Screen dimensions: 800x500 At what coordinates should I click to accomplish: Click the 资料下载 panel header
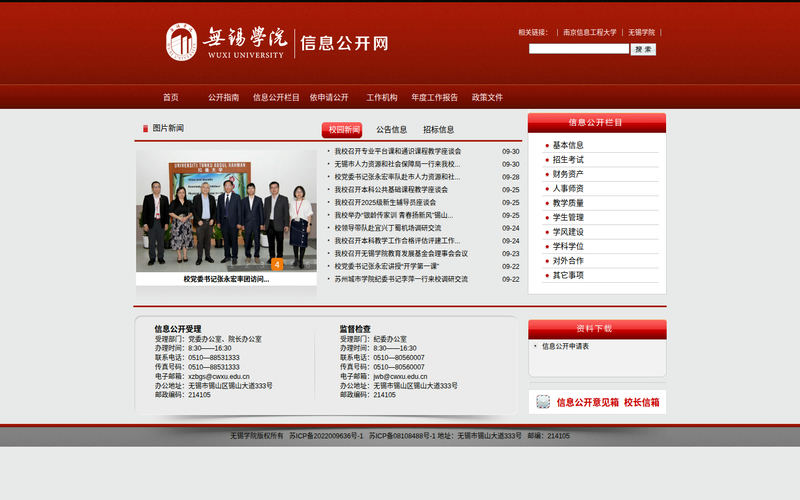pyautogui.click(x=597, y=329)
